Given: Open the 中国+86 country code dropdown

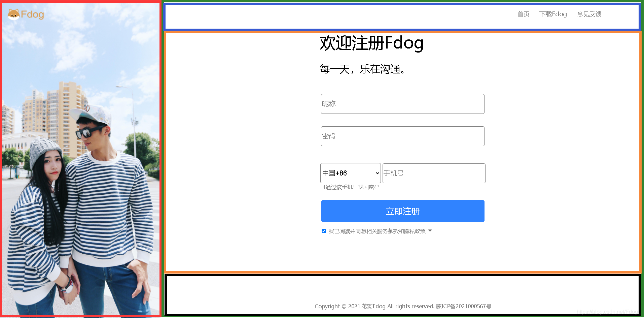Looking at the screenshot, I should click(x=350, y=173).
